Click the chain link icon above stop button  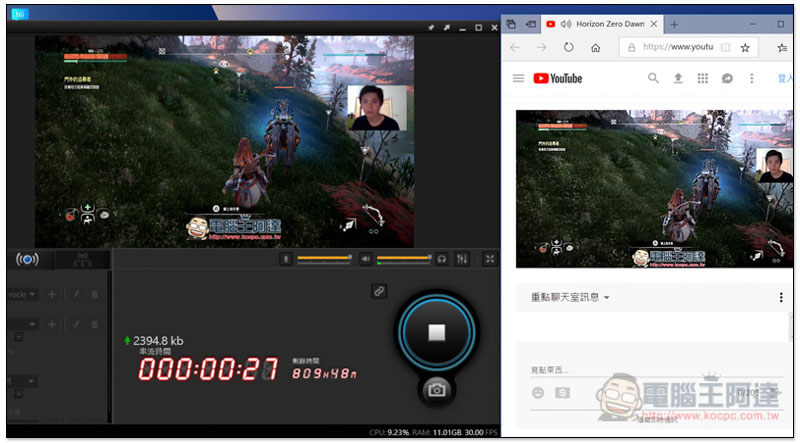[x=379, y=291]
